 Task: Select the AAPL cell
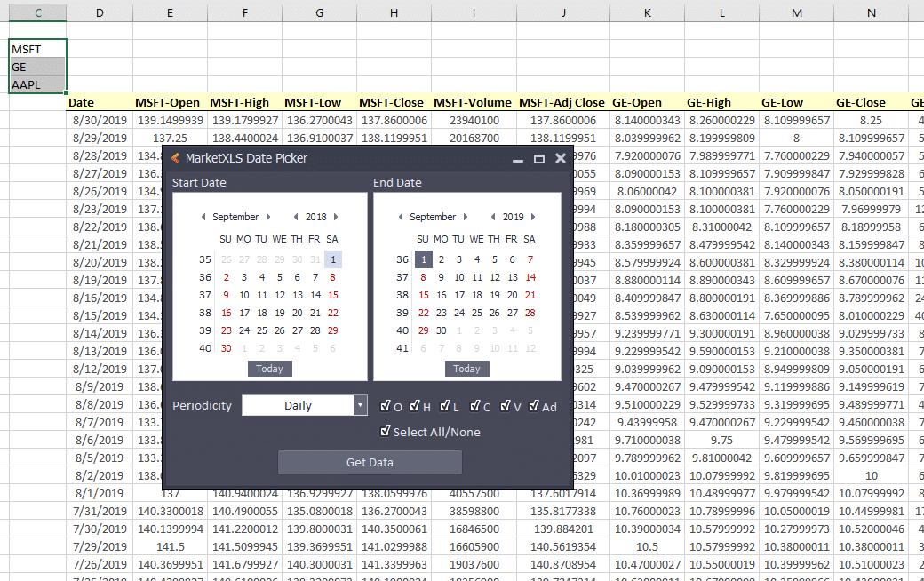[37, 84]
